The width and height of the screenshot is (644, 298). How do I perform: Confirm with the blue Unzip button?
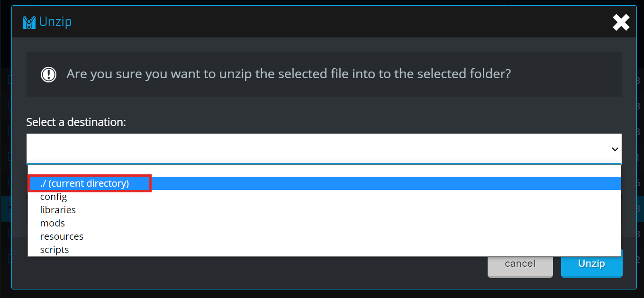pyautogui.click(x=591, y=264)
